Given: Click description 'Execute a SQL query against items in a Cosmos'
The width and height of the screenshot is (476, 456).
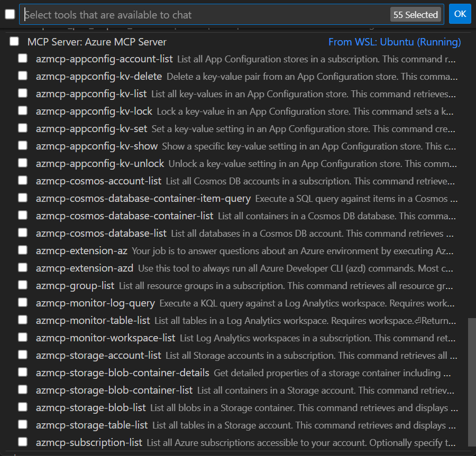Looking at the screenshot, I should [352, 199].
